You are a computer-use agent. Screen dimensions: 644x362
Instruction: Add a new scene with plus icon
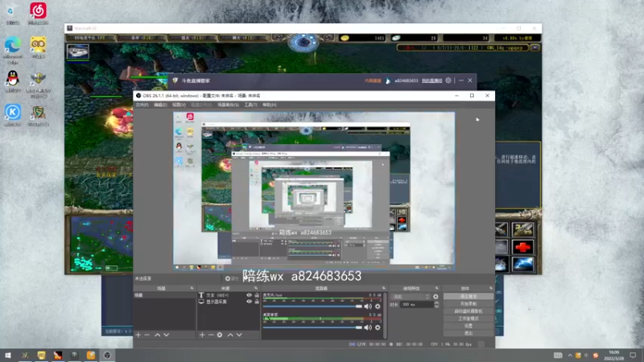coord(138,335)
